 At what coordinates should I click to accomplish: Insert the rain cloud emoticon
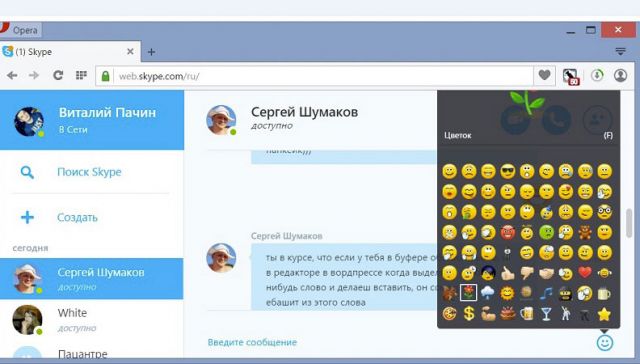click(488, 293)
